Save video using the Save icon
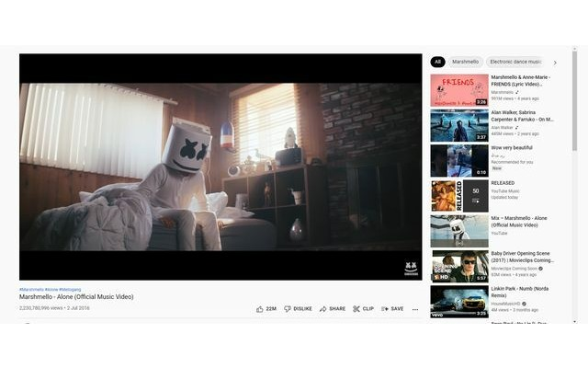This screenshot has width=588, height=368. (385, 309)
